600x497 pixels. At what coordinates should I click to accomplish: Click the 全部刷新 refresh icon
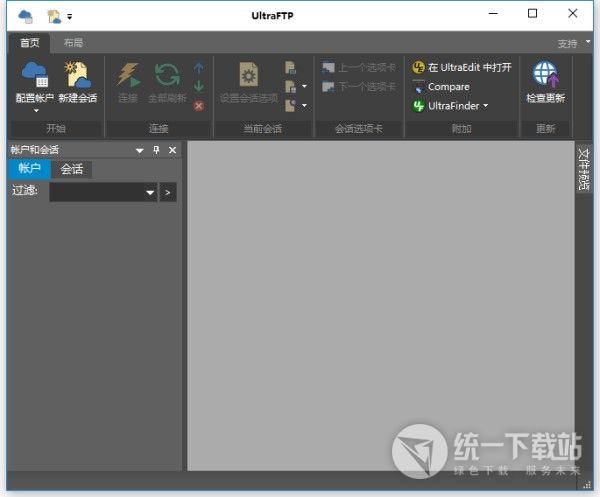click(x=167, y=75)
